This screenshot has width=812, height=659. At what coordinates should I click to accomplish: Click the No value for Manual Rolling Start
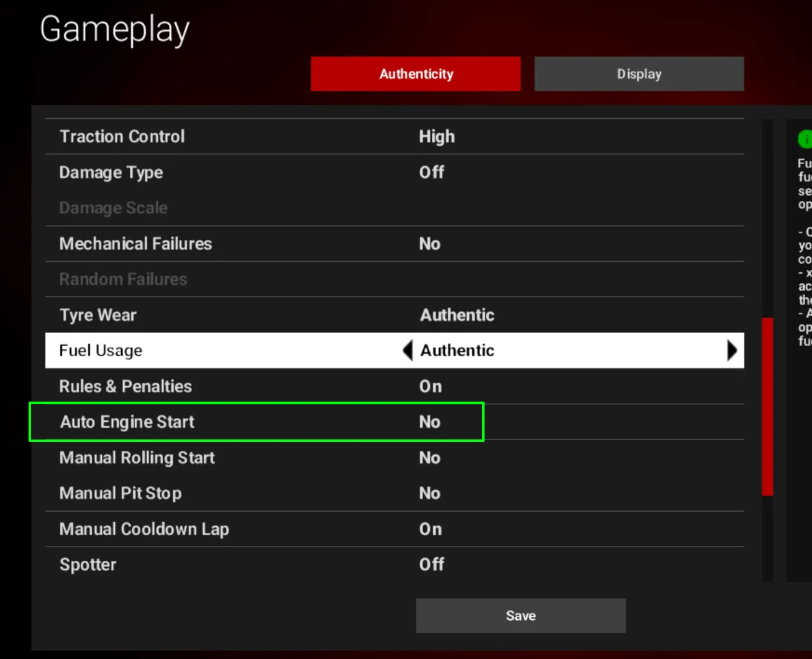430,458
